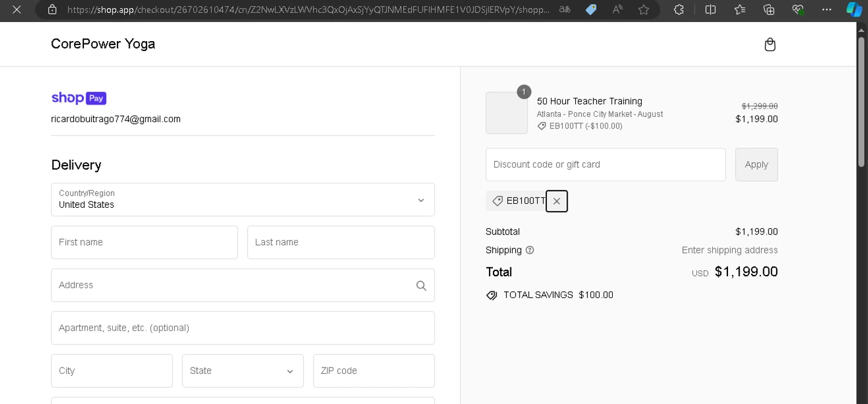This screenshot has width=868, height=404.
Task: Open the Copilot sidebar icon
Action: click(x=854, y=10)
